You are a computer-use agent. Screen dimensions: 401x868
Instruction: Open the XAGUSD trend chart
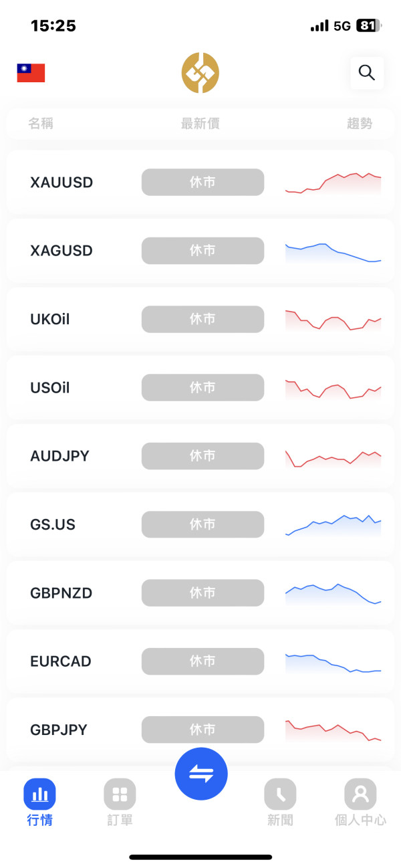333,251
